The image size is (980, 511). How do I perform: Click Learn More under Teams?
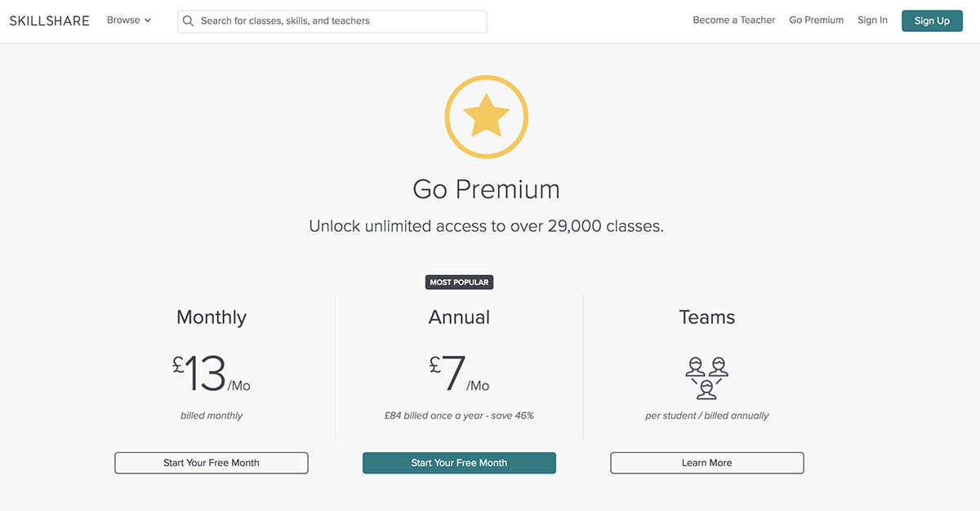click(x=706, y=463)
